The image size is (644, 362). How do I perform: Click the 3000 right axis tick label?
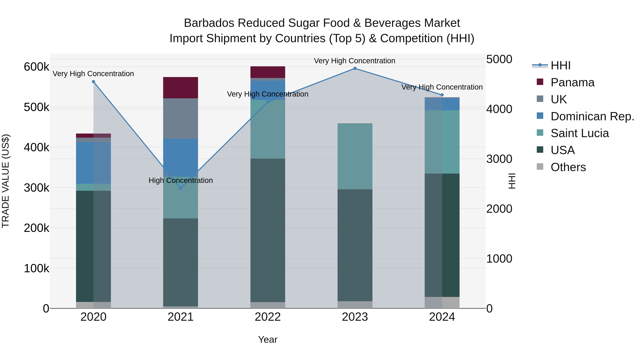click(x=499, y=159)
